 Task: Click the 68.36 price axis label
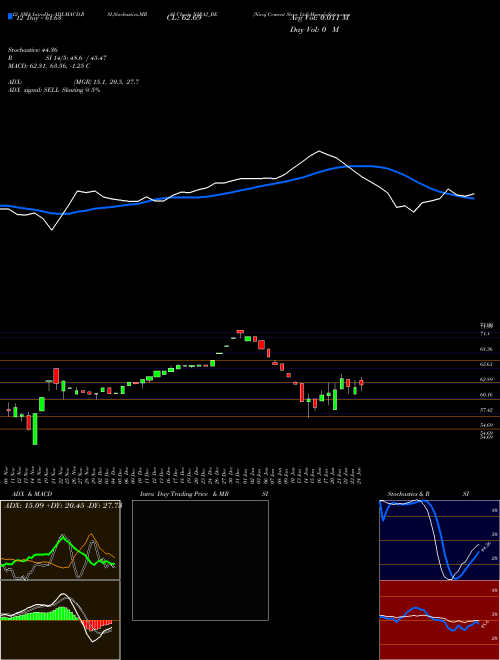coord(486,349)
